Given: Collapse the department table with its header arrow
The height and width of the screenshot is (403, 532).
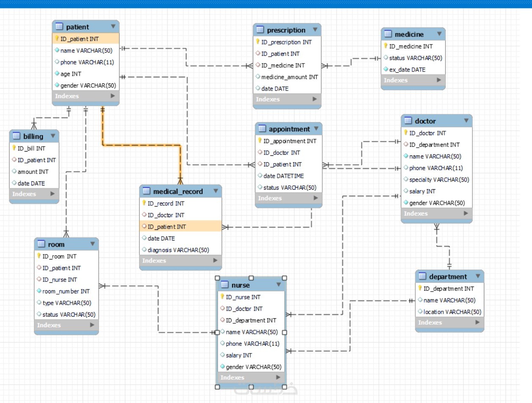Looking at the screenshot, I should (x=478, y=276).
